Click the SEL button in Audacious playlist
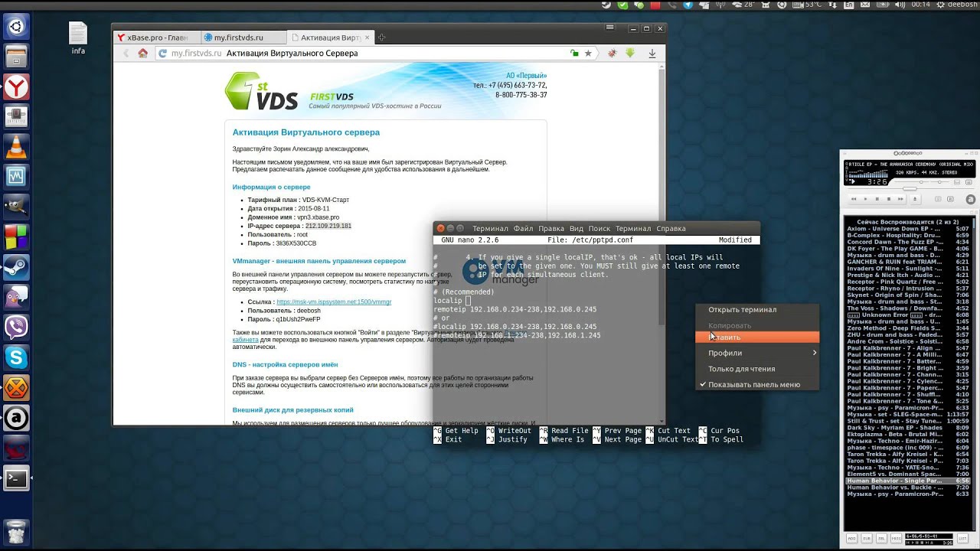 tap(881, 538)
